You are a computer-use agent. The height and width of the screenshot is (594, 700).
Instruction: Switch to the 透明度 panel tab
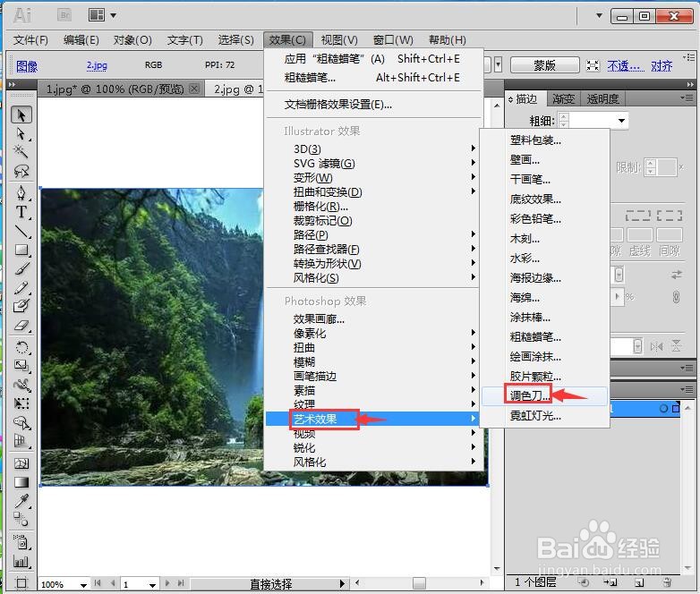coord(602,98)
